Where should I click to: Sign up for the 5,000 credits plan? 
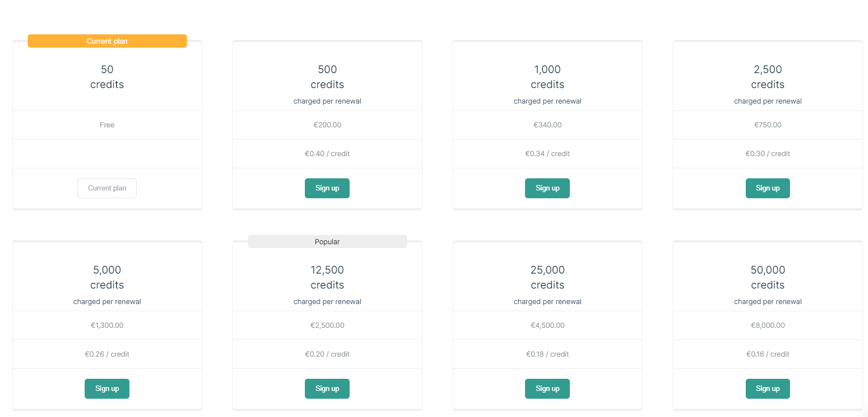click(107, 389)
